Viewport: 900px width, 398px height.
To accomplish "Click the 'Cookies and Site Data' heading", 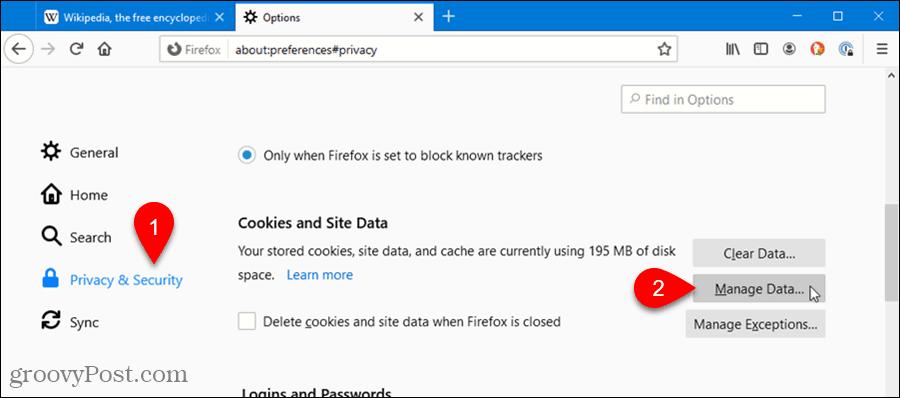I will pos(313,223).
